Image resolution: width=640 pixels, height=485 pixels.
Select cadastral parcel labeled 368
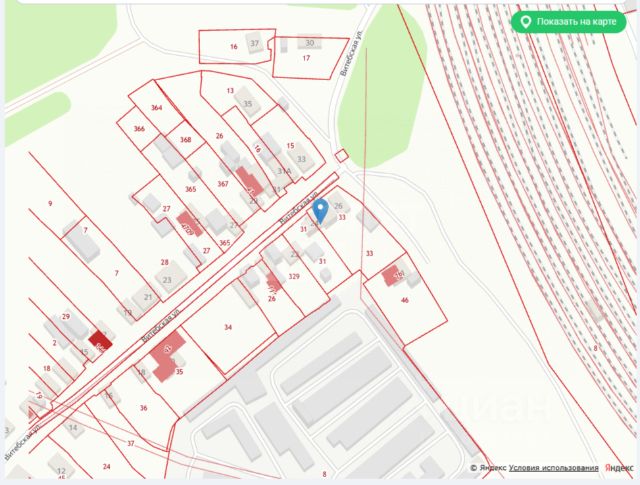pyautogui.click(x=185, y=140)
